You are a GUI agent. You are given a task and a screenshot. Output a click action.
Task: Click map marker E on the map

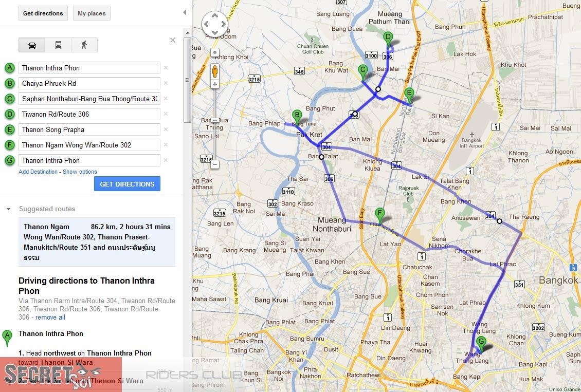click(409, 96)
